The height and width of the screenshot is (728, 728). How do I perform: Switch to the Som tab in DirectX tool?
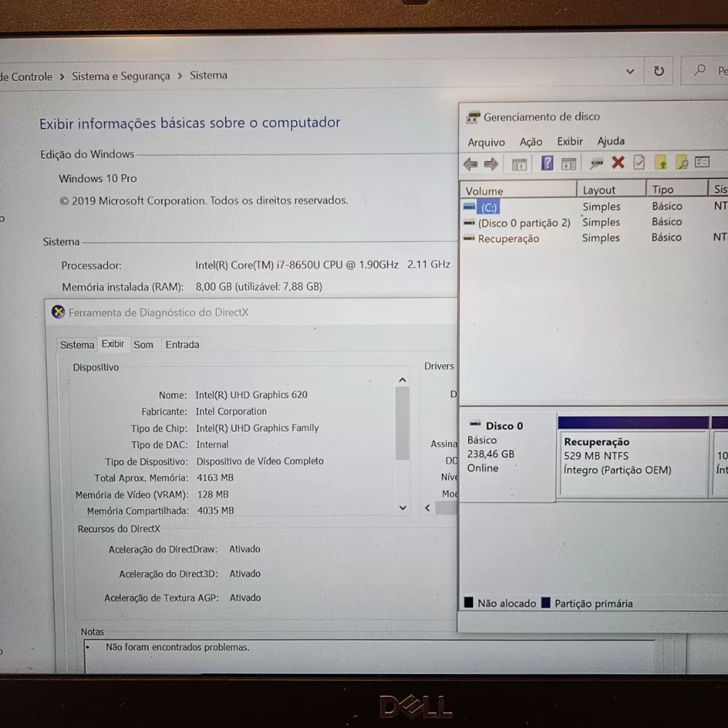(x=143, y=344)
